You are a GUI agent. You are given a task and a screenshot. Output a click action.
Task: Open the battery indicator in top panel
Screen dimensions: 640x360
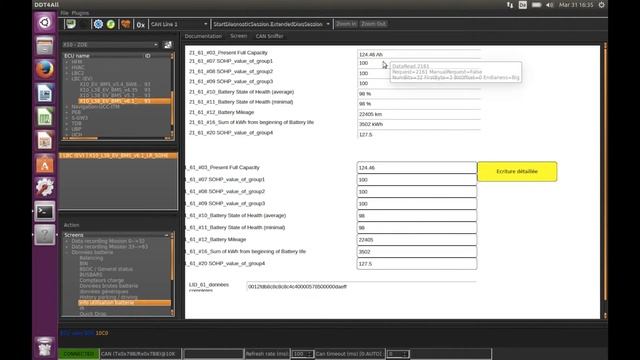[536, 5]
